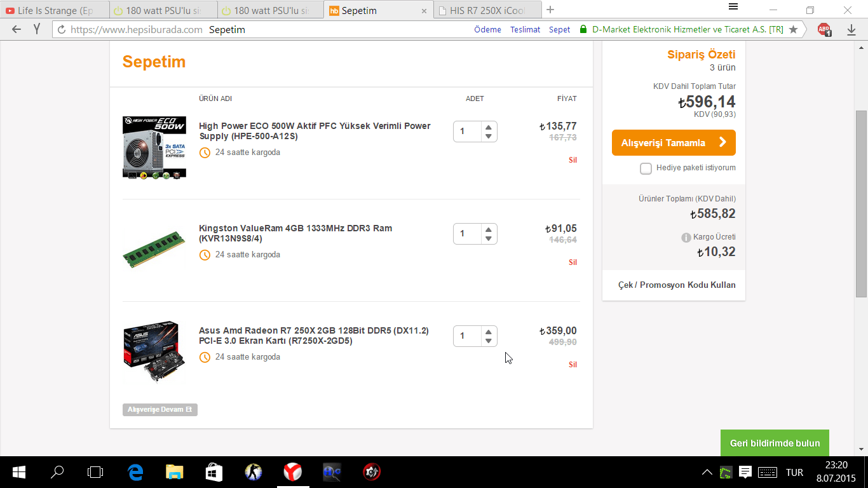Image resolution: width=868 pixels, height=488 pixels.
Task: Click the Ödeme link in the address bar
Action: (487, 30)
